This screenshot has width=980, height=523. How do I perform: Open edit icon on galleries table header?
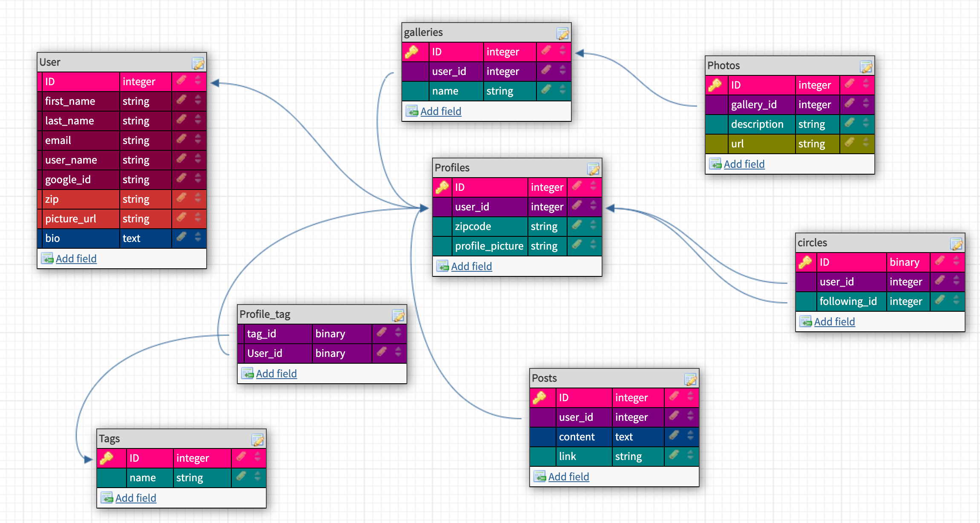(x=562, y=34)
